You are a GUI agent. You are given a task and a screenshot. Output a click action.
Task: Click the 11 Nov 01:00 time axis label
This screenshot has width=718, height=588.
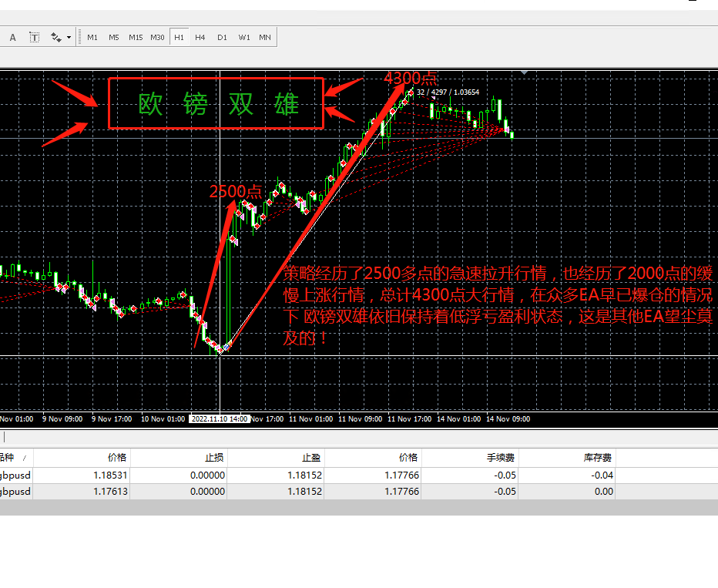311,419
